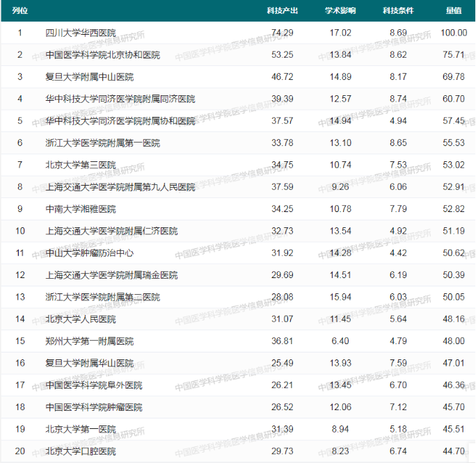Click the total score 100.00

click(454, 33)
